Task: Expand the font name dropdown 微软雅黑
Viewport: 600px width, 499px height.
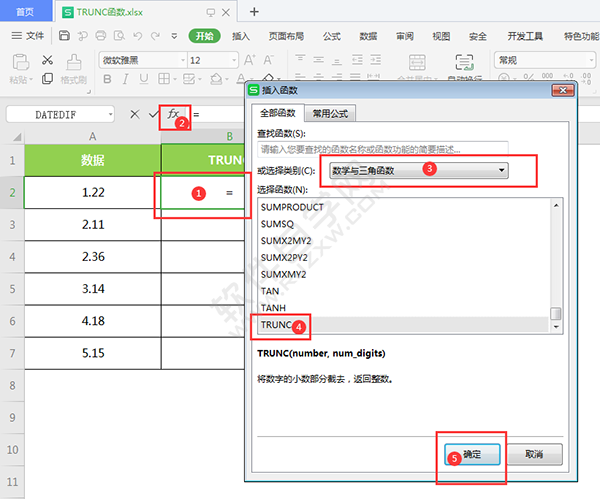Action: (177, 61)
